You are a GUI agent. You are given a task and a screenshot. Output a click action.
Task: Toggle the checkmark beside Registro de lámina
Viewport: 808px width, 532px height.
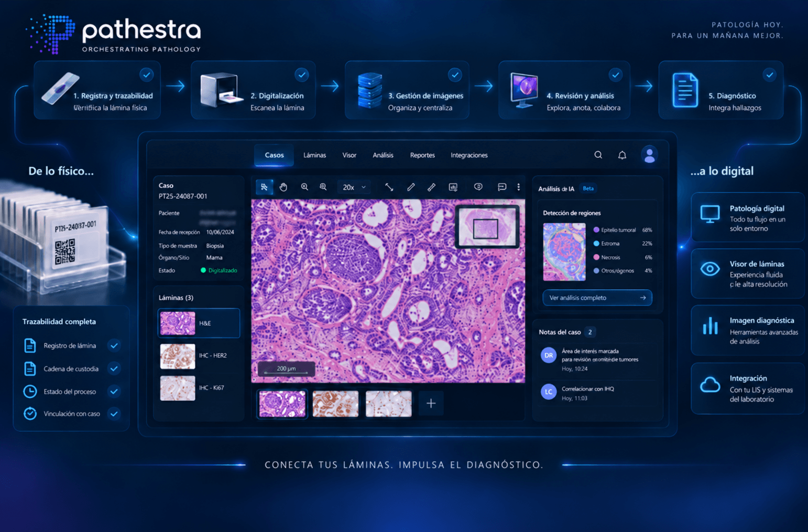coord(114,345)
